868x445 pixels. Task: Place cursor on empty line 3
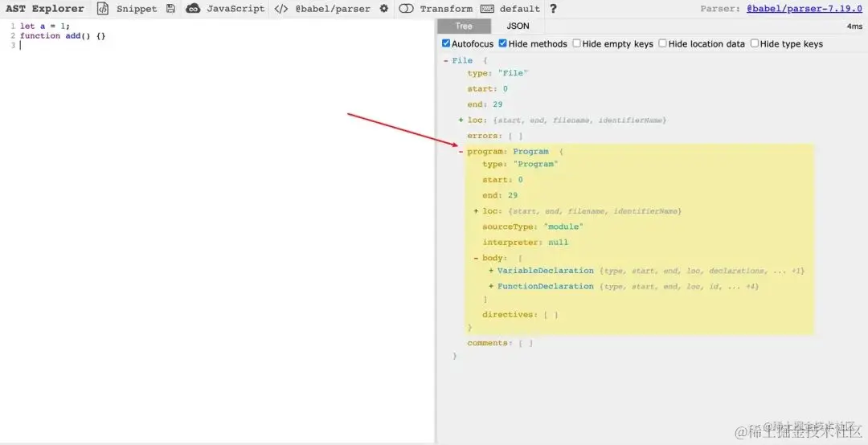click(20, 46)
